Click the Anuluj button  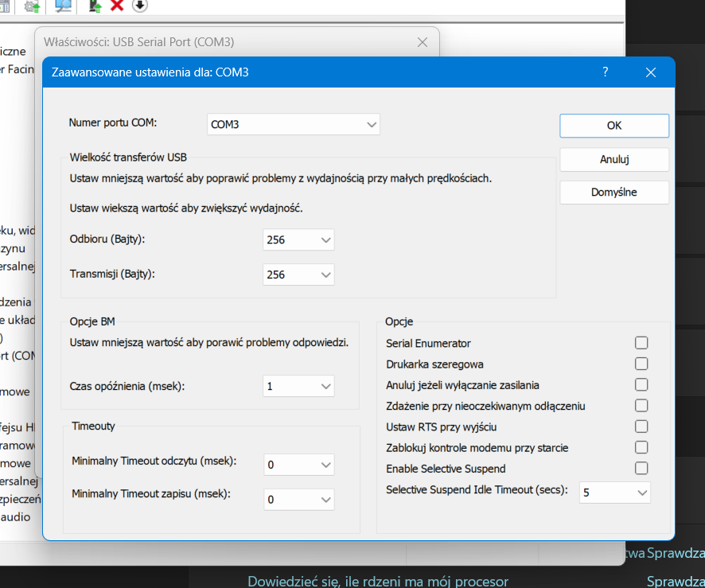click(x=614, y=159)
